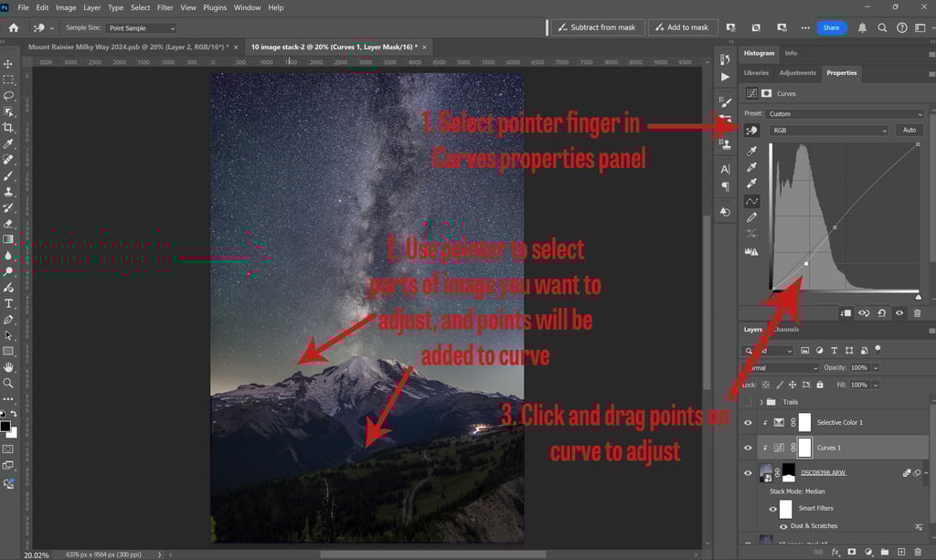Hide the Curves 1 layer

coord(748,448)
